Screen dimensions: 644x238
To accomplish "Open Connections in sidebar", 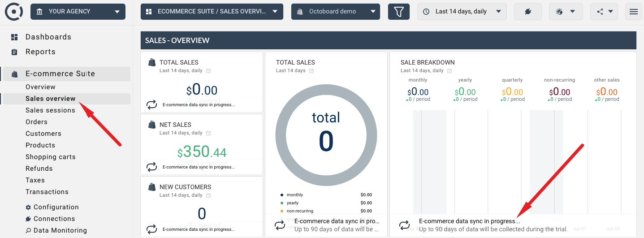I will coord(54,219).
